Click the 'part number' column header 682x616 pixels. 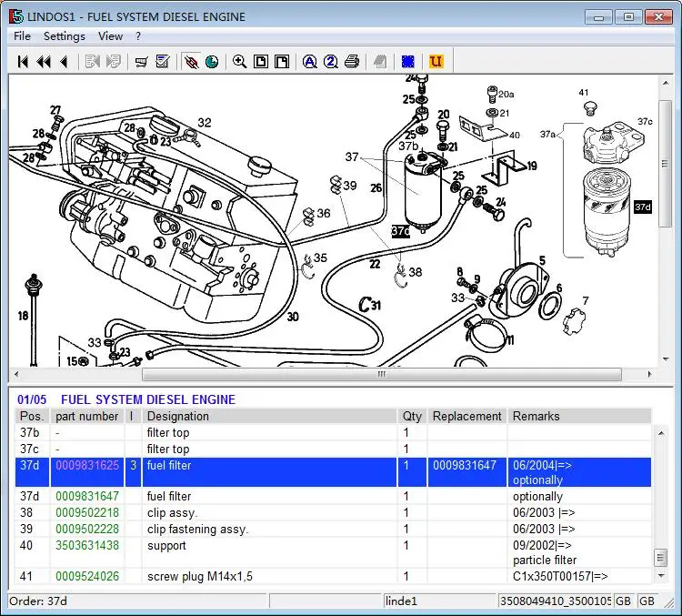point(87,416)
